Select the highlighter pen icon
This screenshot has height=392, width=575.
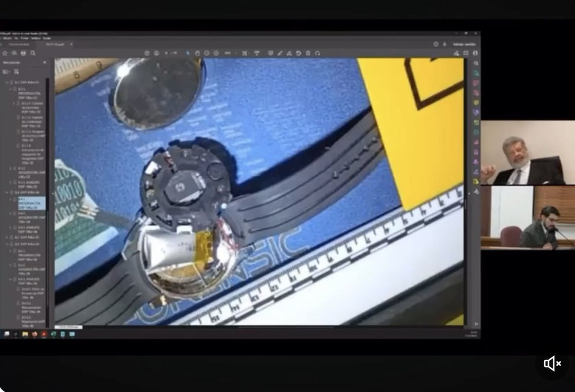click(280, 53)
